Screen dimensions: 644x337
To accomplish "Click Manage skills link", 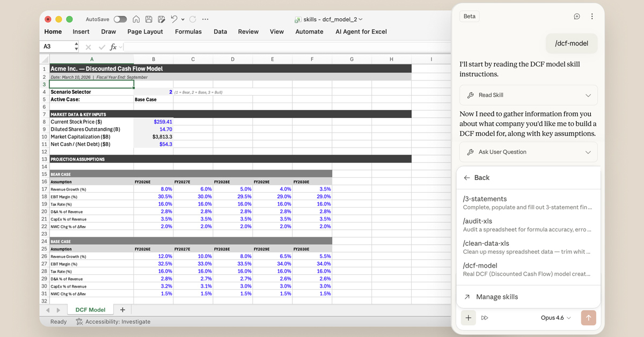I will click(496, 297).
